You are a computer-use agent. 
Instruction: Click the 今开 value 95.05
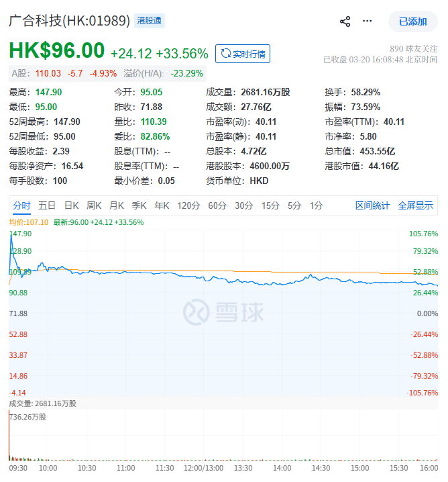pos(152,92)
